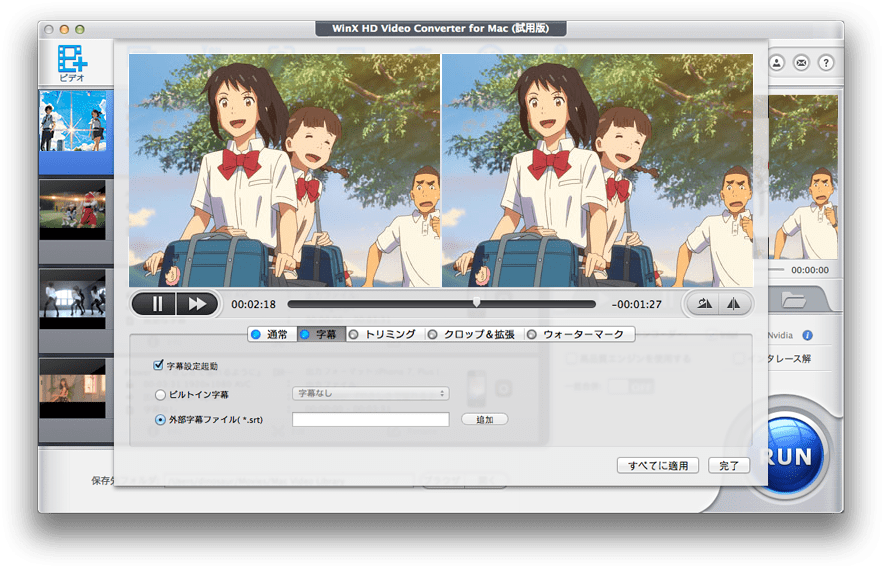The width and height of the screenshot is (882, 568).
Task: Open the 字幕なし subtitle dropdown
Action: tap(370, 394)
